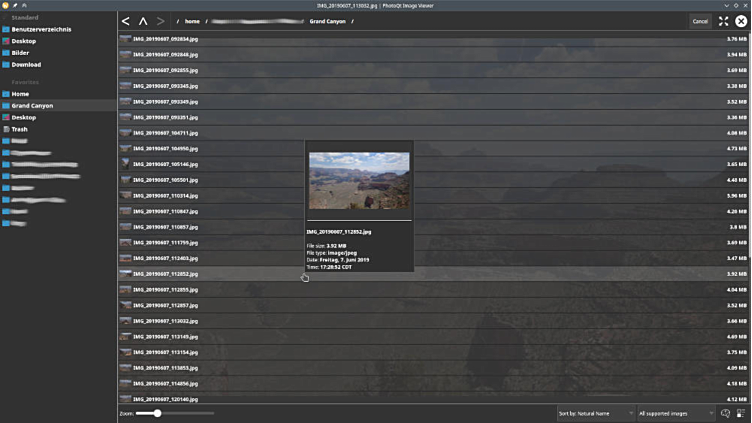752x423 pixels.
Task: Go back with the left arrow button
Action: click(x=125, y=21)
